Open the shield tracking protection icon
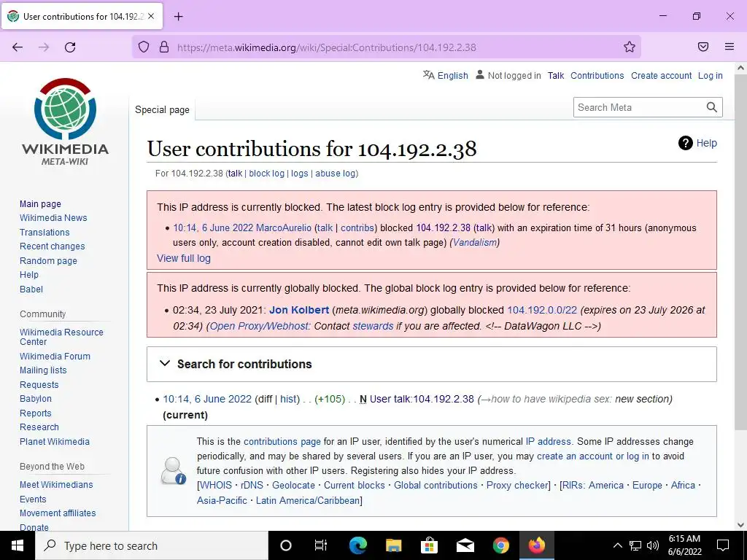747x560 pixels. pyautogui.click(x=144, y=47)
